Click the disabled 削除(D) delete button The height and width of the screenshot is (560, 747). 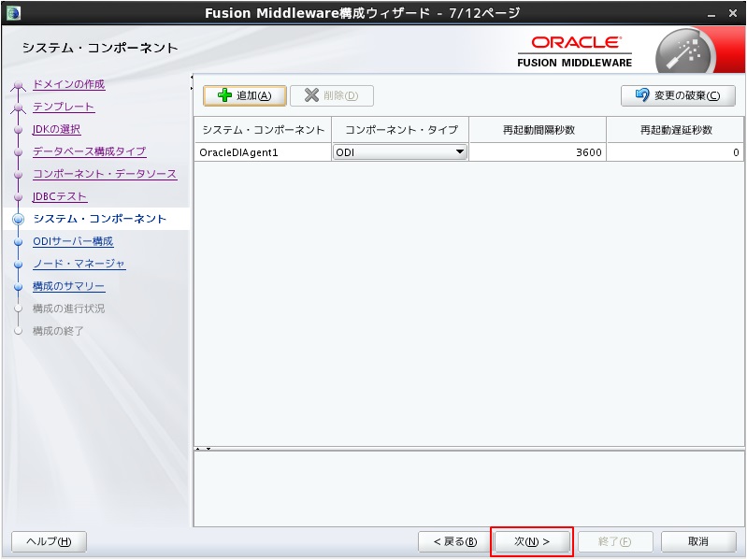(x=332, y=95)
